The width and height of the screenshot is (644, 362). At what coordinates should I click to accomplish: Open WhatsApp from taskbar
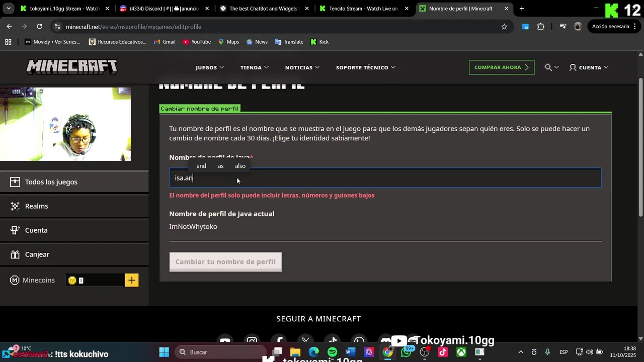coord(406,352)
